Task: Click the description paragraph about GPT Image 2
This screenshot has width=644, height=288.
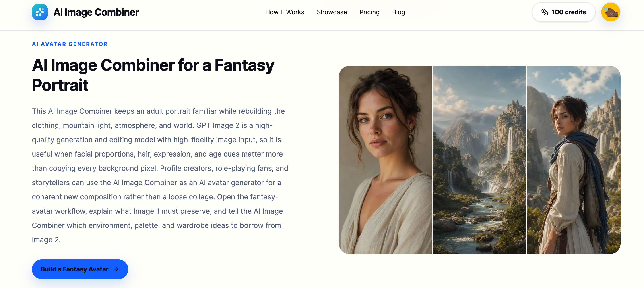Action: point(160,175)
